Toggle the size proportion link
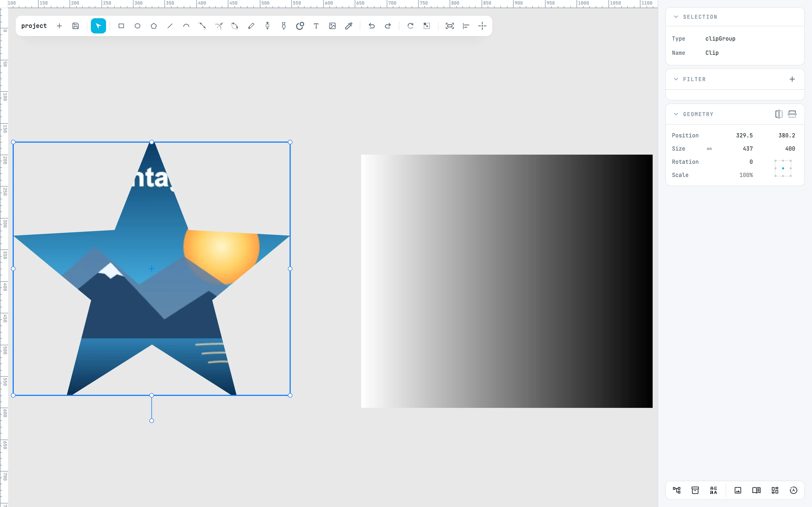Image resolution: width=812 pixels, height=507 pixels. pyautogui.click(x=709, y=149)
